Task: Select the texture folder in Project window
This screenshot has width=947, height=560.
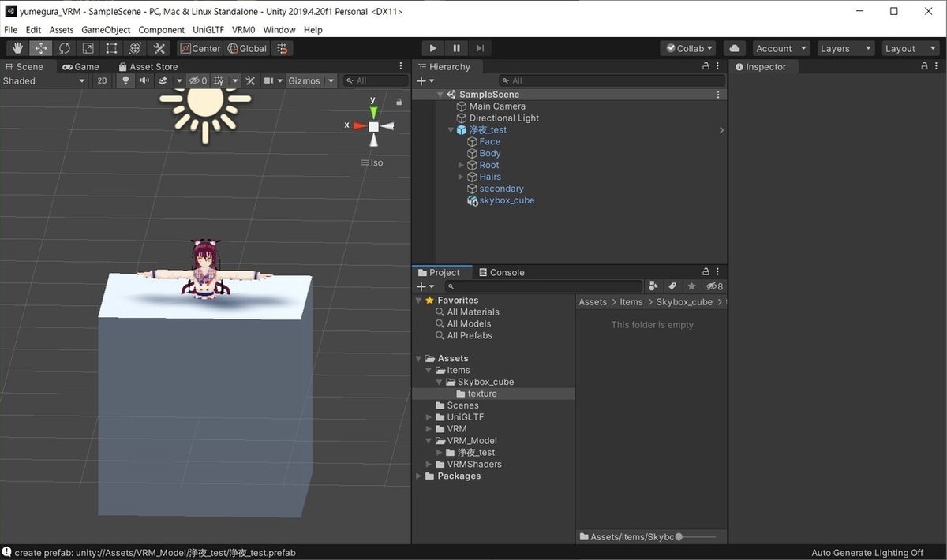Action: click(x=480, y=393)
